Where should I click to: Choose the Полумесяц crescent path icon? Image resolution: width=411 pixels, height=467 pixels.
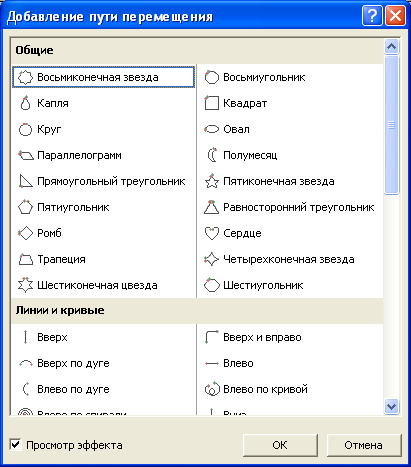212,155
